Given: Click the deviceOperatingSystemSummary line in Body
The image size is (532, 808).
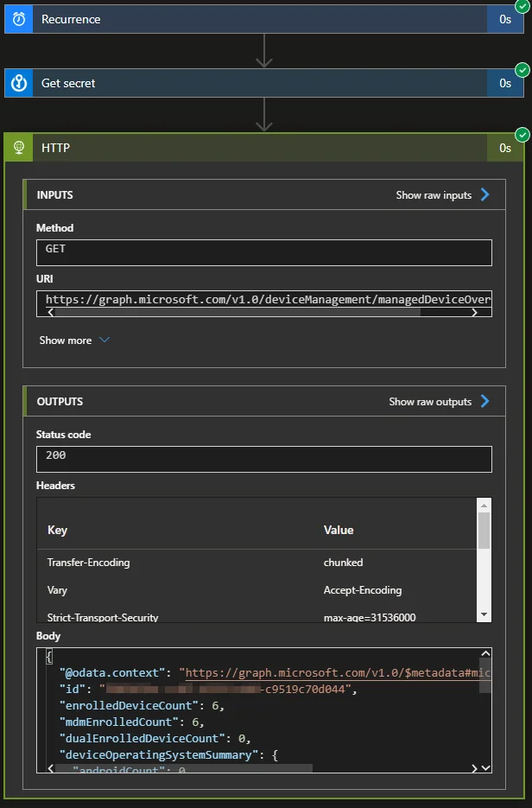Looking at the screenshot, I should [x=169, y=755].
